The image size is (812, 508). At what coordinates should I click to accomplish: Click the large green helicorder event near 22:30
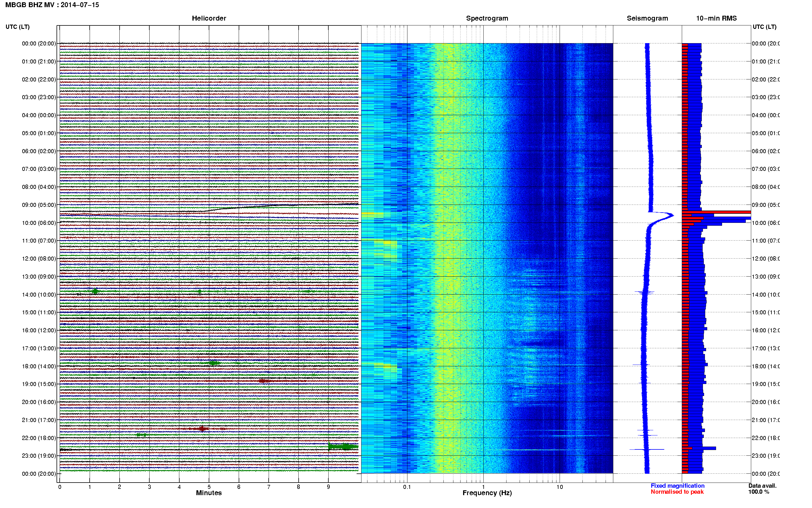(x=343, y=447)
